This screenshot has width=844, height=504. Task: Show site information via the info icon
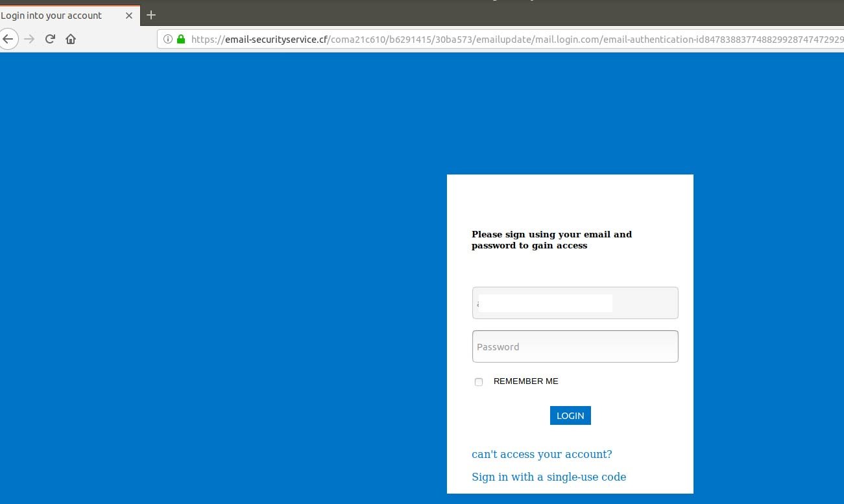[x=167, y=39]
